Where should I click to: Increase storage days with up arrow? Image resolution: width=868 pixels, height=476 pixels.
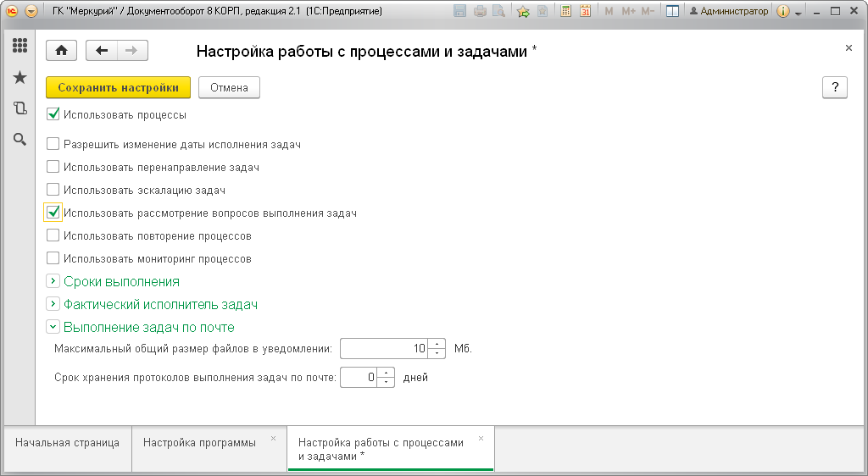click(386, 373)
